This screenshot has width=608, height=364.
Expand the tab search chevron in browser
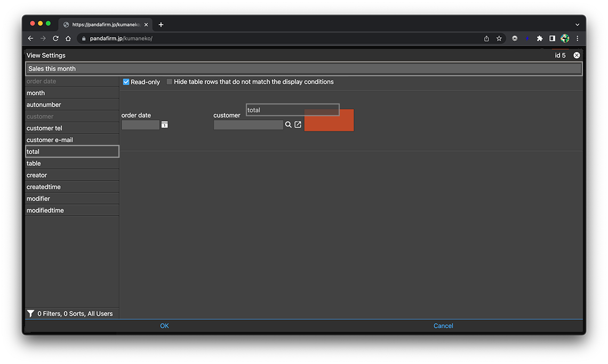pyautogui.click(x=577, y=25)
